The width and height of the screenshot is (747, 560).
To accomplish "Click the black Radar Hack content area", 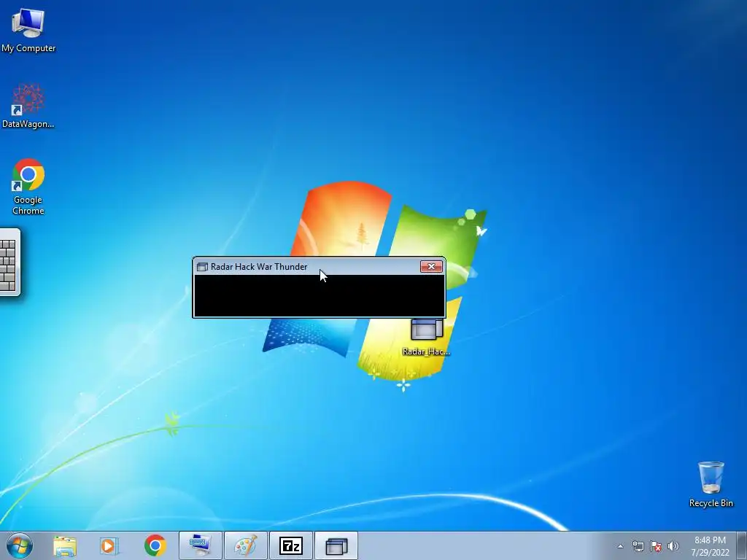I will pyautogui.click(x=320, y=295).
